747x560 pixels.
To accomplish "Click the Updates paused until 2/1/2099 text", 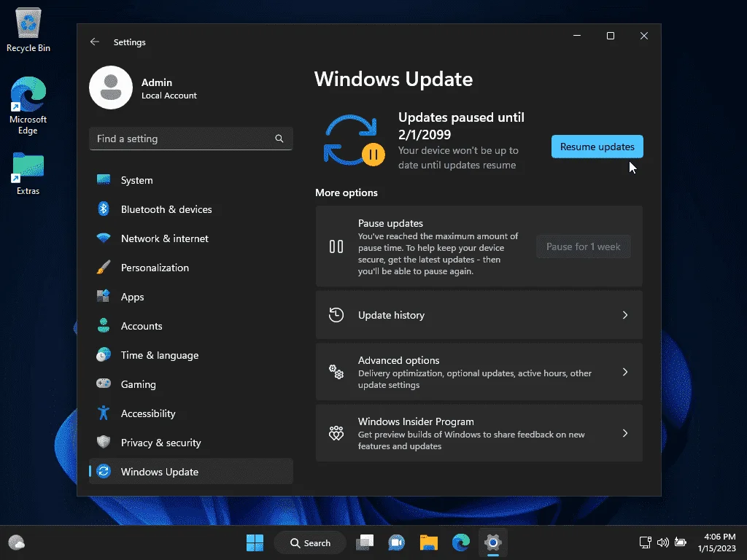I will point(461,125).
